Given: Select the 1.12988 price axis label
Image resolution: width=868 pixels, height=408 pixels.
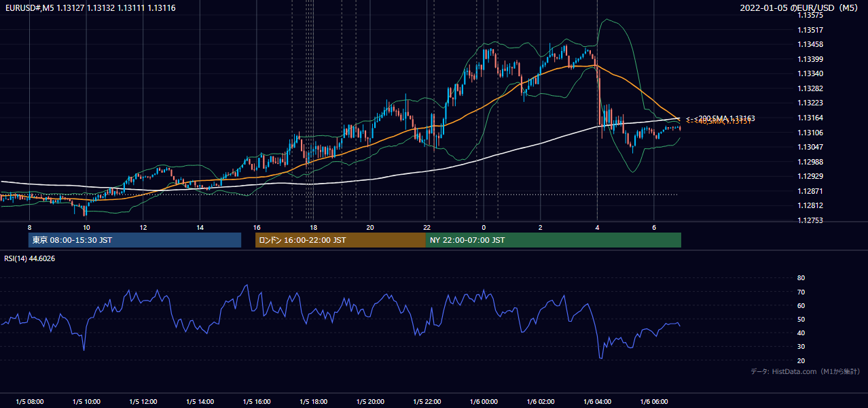Looking at the screenshot, I should point(810,161).
